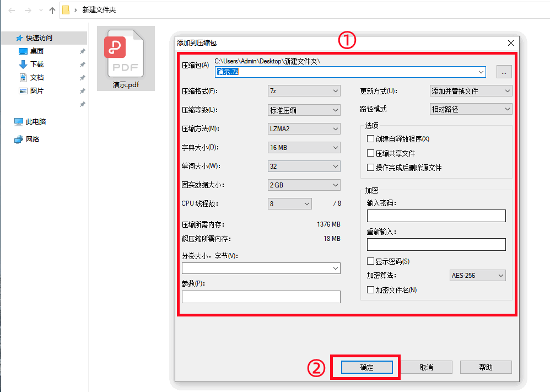Screen dimensions: 550x392
Task: Toggle the 显示密码 checkbox
Action: tap(370, 261)
